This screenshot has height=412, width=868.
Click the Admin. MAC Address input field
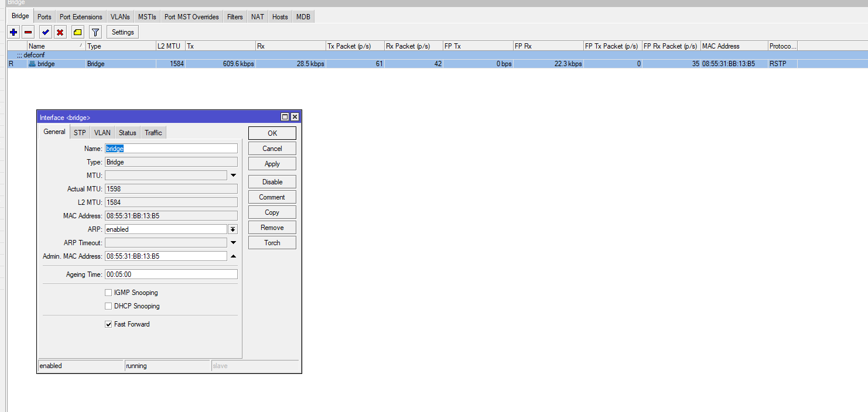[166, 256]
